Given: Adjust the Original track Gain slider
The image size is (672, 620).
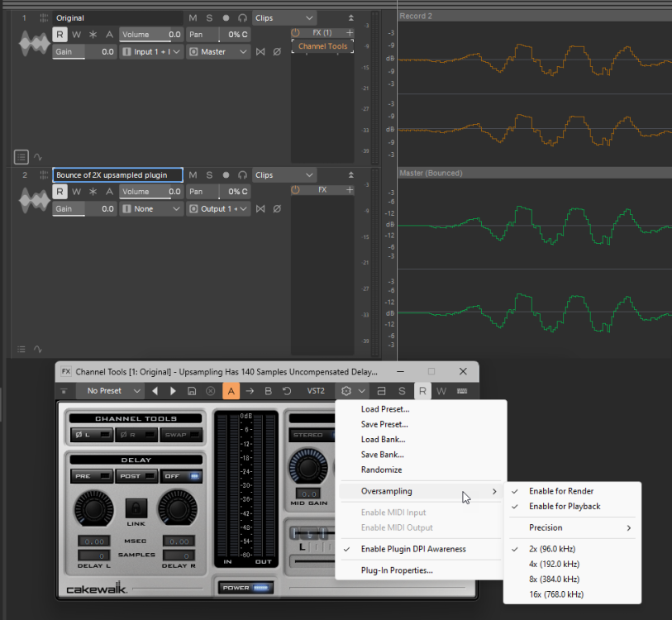Looking at the screenshot, I should point(84,52).
